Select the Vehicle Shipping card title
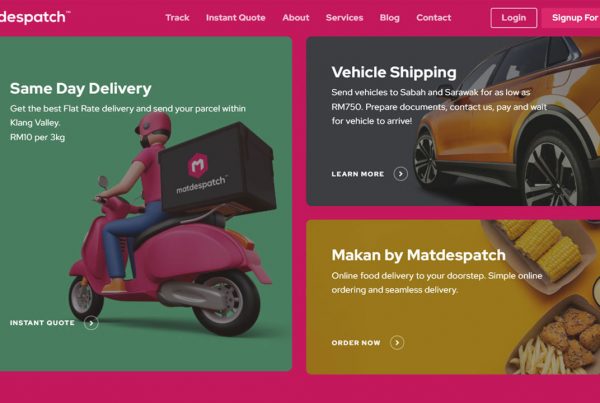The width and height of the screenshot is (600, 403). point(394,72)
